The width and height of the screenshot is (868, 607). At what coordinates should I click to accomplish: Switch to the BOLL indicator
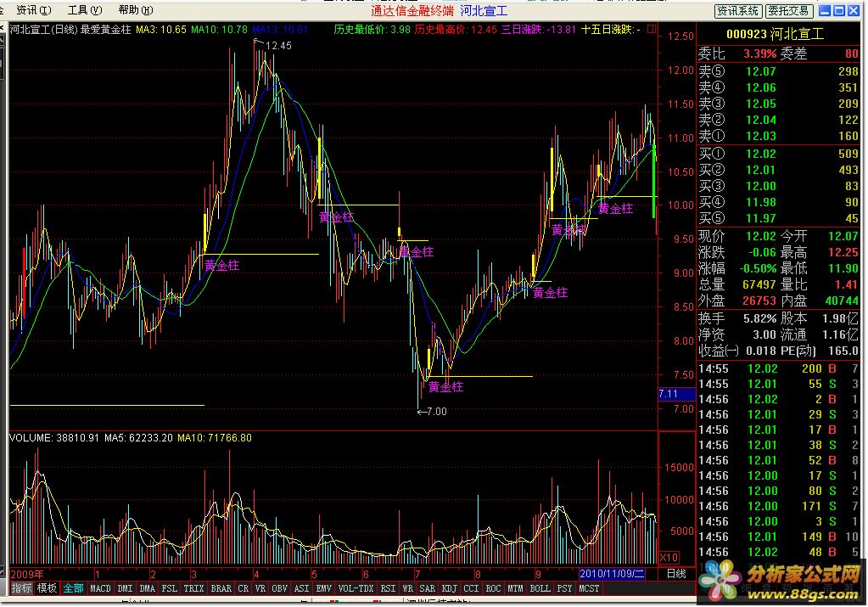(x=540, y=588)
